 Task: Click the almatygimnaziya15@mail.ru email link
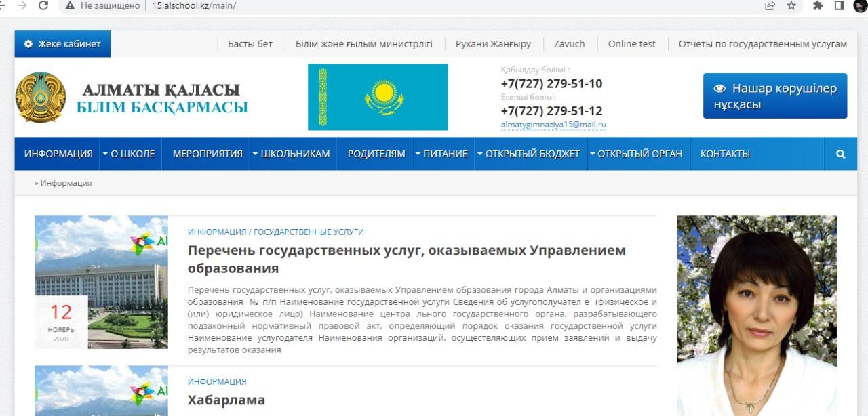553,125
